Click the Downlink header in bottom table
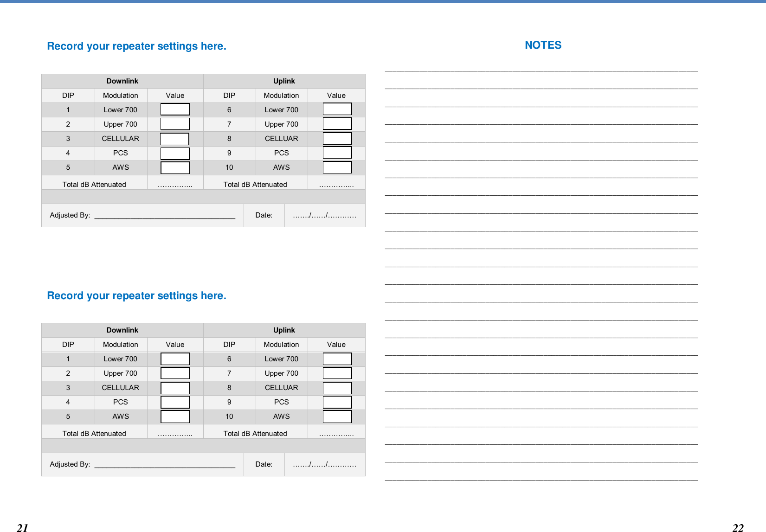 coord(122,330)
